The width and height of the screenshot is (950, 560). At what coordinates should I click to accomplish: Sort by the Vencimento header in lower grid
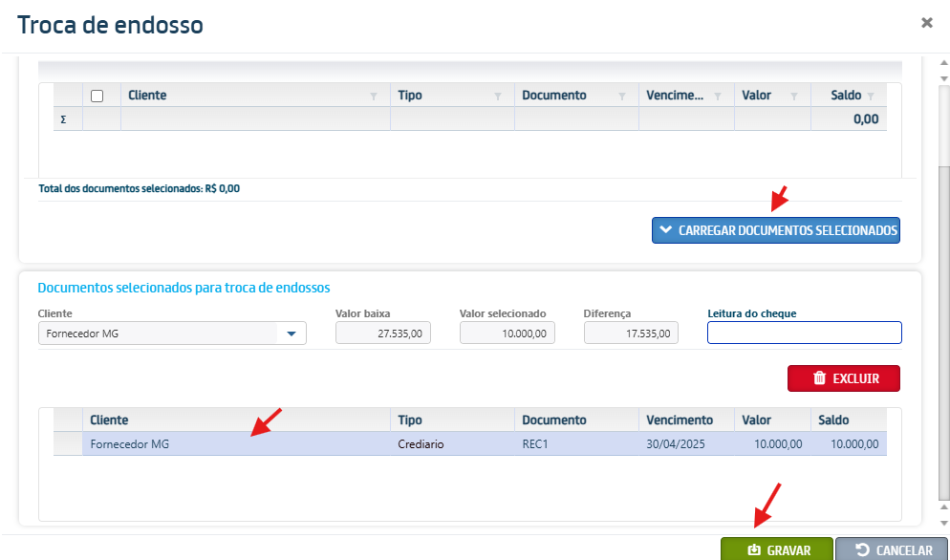coord(680,420)
